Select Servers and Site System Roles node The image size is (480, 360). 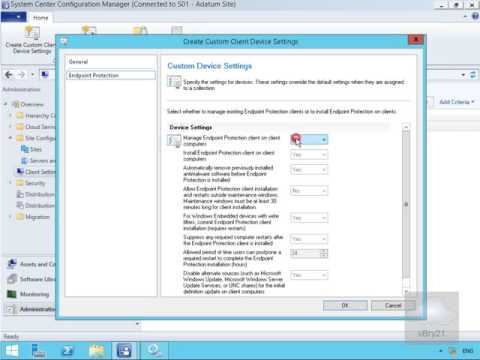pos(38,161)
